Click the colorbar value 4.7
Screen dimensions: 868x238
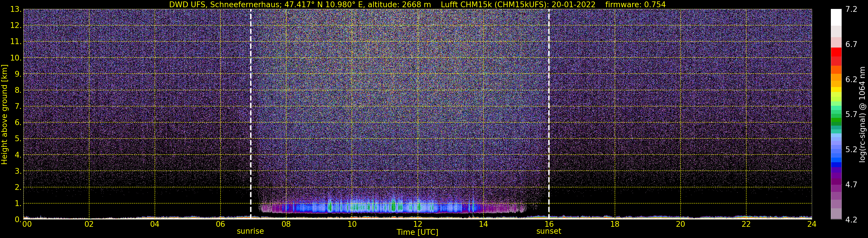point(851,184)
